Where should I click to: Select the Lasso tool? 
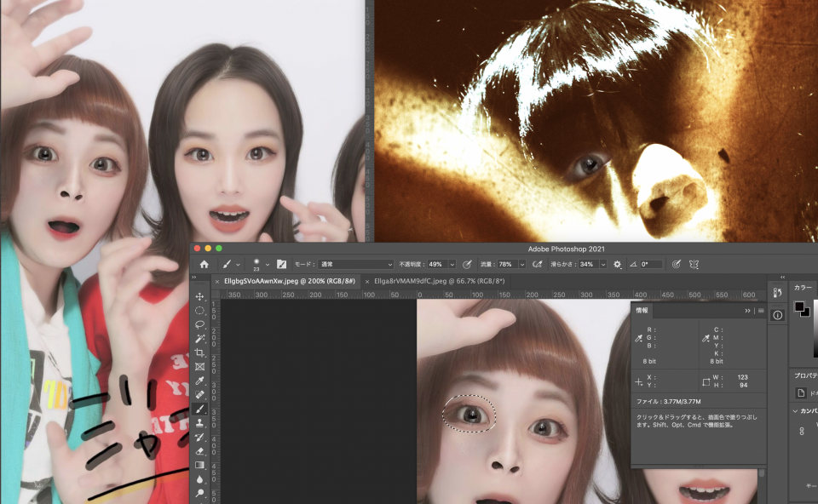click(199, 324)
